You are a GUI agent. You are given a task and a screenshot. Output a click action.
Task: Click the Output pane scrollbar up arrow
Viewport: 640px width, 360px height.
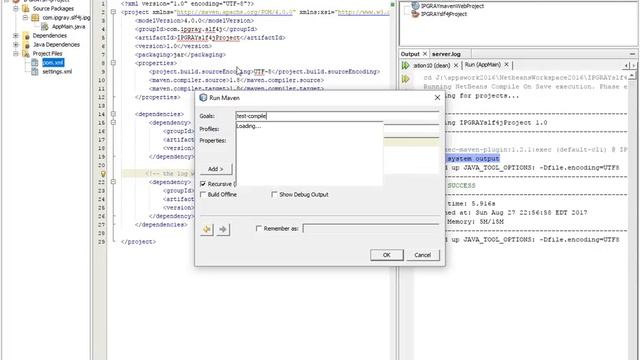pyautogui.click(x=632, y=76)
